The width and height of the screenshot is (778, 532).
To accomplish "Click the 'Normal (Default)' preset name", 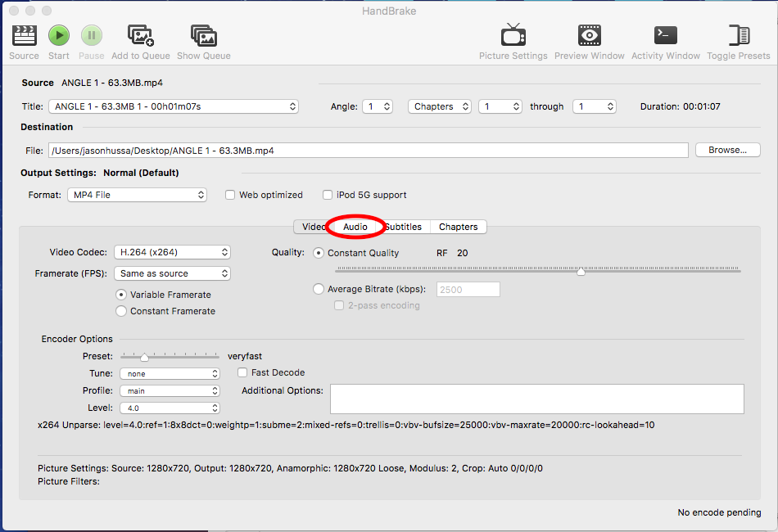I will click(x=141, y=173).
